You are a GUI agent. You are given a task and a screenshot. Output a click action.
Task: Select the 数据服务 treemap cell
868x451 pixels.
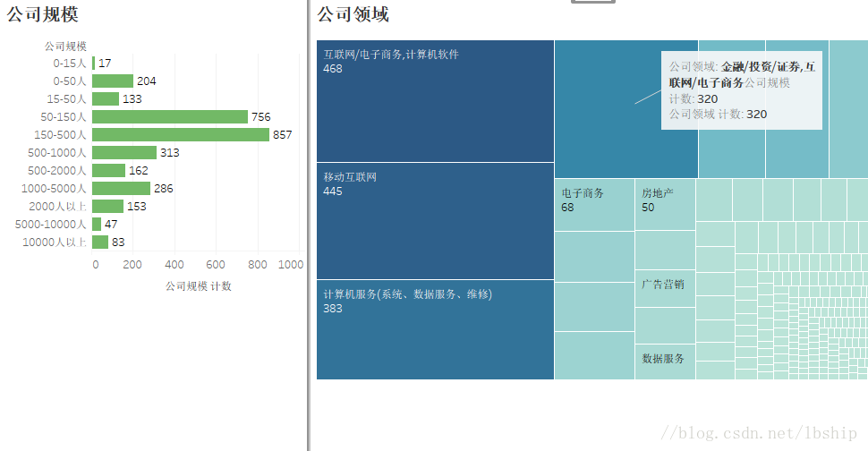click(665, 360)
